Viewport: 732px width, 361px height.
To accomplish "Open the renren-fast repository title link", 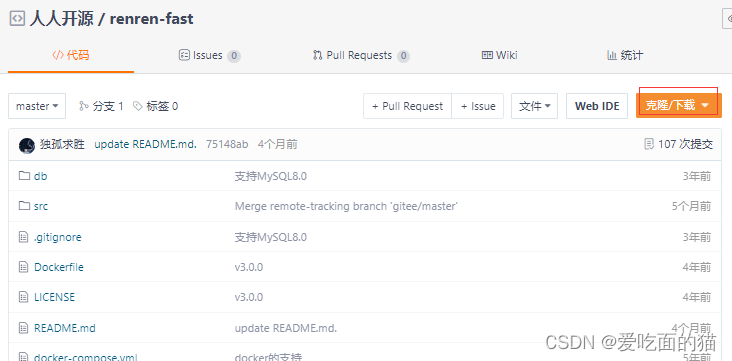I will click(x=151, y=19).
